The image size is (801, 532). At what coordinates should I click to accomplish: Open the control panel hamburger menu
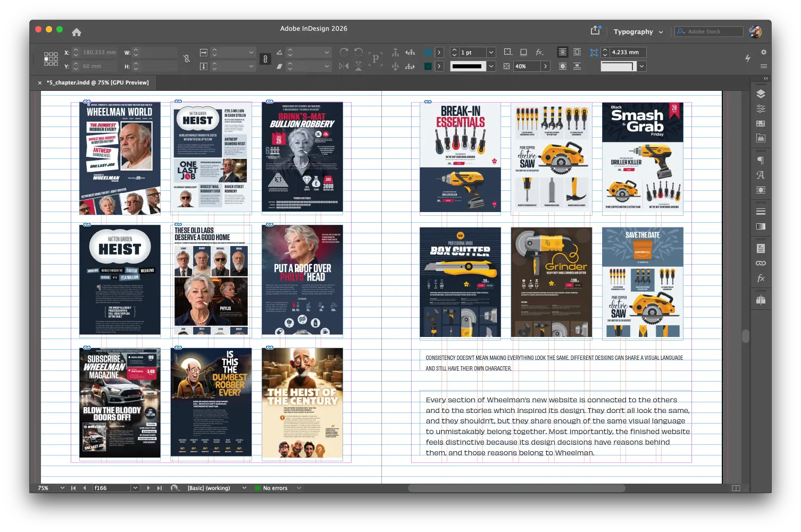[x=764, y=66]
